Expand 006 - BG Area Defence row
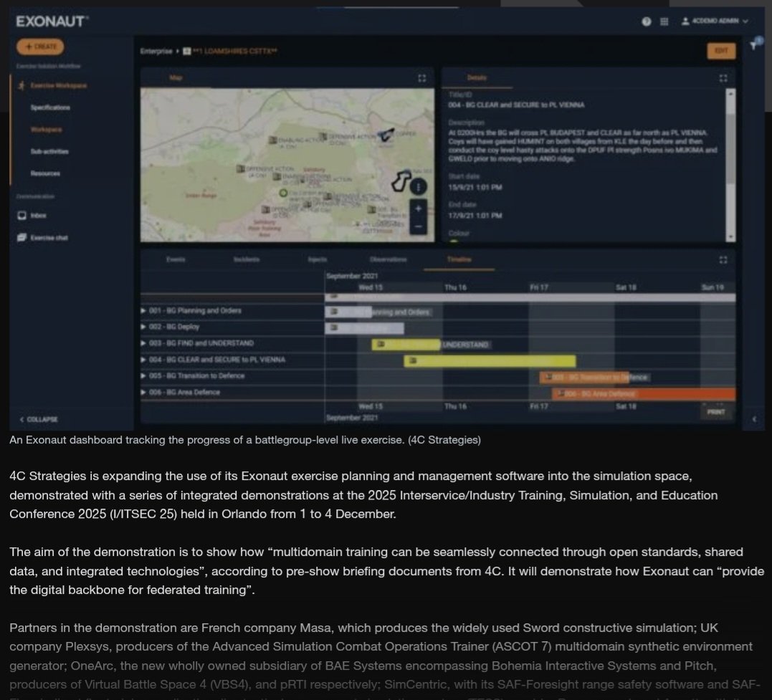Viewport: 772px width, 700px height. pyautogui.click(x=143, y=393)
